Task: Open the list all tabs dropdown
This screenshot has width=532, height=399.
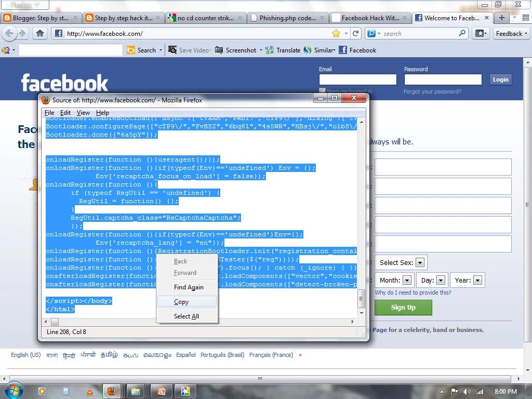Action: click(515, 18)
